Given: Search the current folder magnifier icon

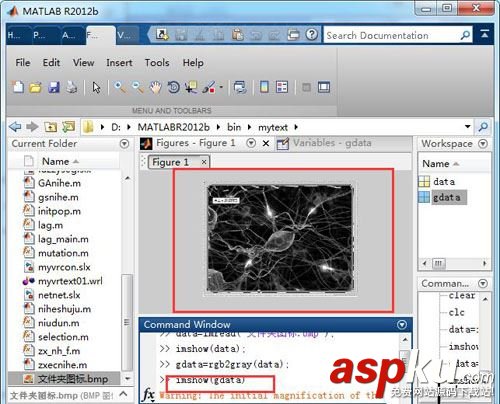Looking at the screenshot, I should pos(483,127).
